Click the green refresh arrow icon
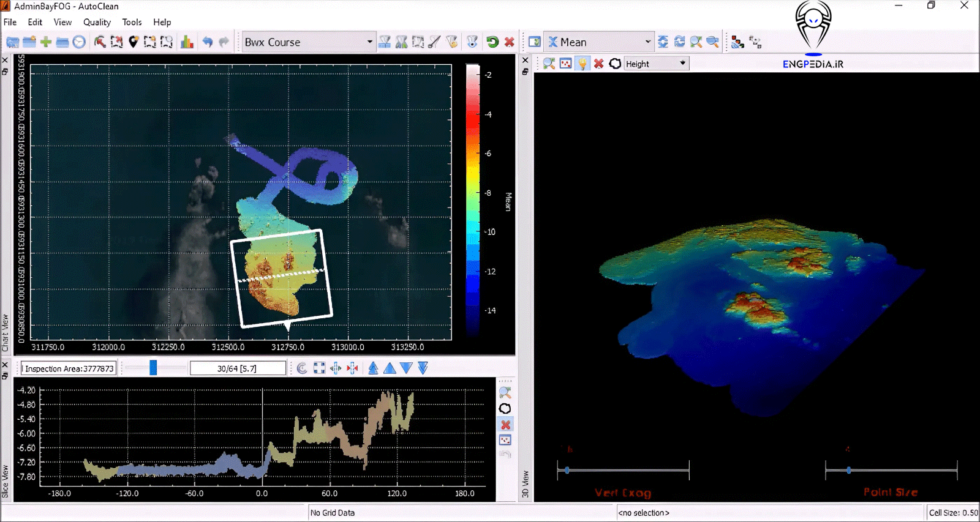Screen dimensions: 980x522 [492, 42]
